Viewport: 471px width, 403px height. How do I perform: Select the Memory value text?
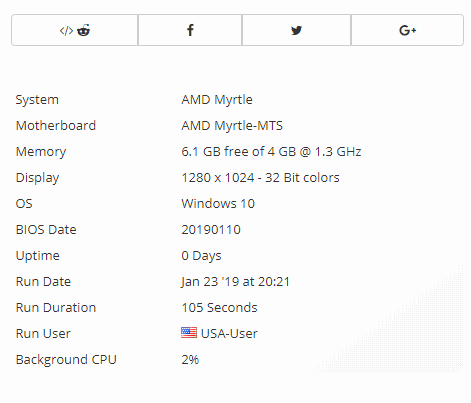coord(271,152)
